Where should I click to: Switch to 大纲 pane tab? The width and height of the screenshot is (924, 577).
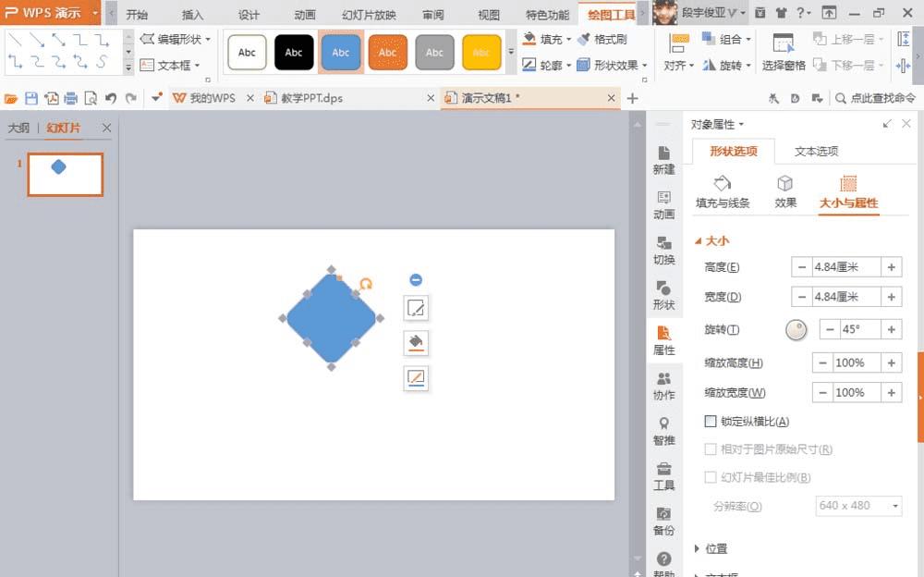coord(18,128)
